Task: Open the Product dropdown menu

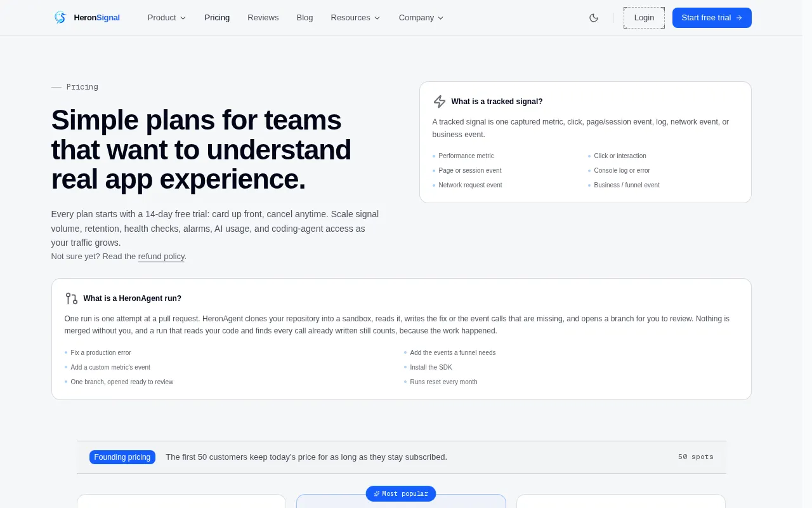Action: 167,18
